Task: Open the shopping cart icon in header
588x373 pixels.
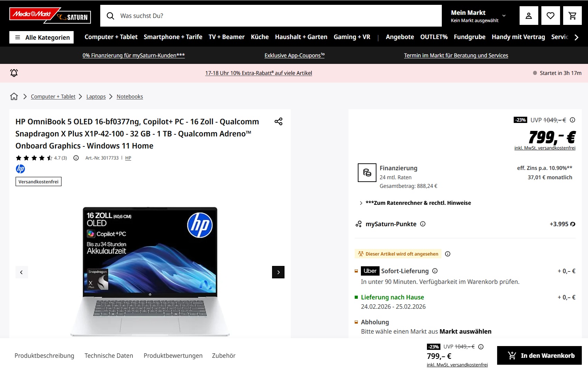Action: pyautogui.click(x=572, y=16)
